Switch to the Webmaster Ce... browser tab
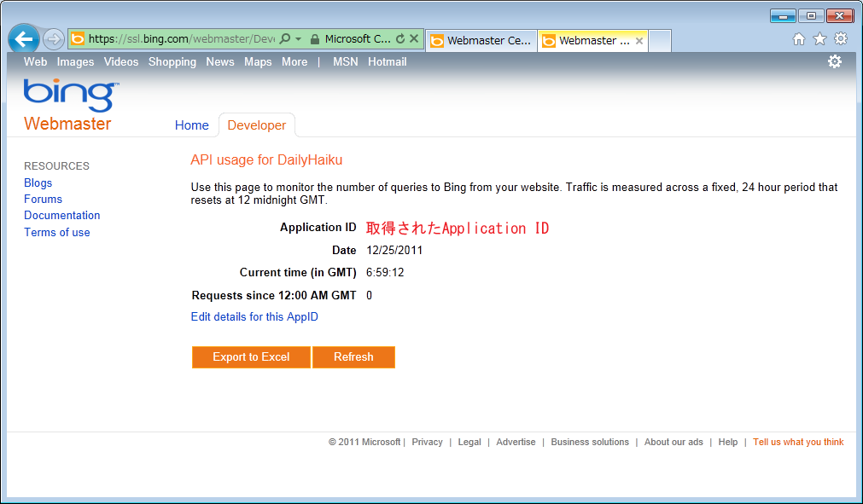The height and width of the screenshot is (504, 863). click(x=481, y=41)
